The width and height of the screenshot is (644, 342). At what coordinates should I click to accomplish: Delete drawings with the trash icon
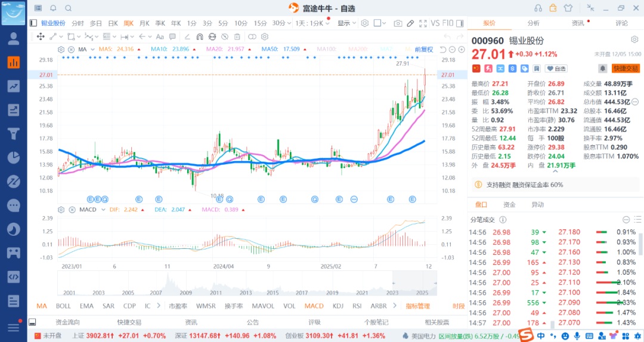(x=237, y=36)
